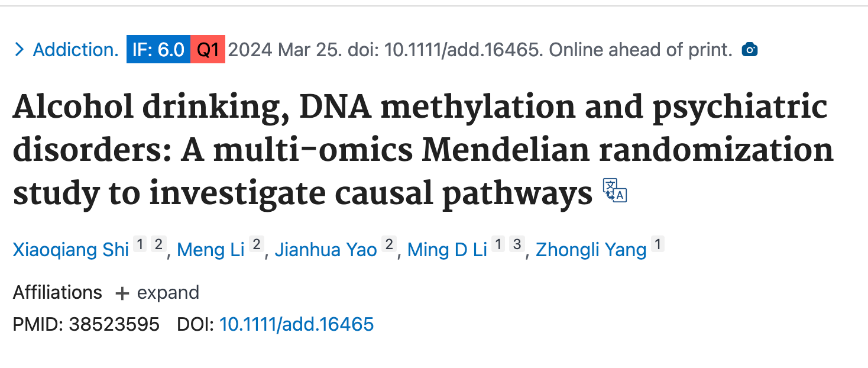Click the PMID number 38523595

click(114, 324)
